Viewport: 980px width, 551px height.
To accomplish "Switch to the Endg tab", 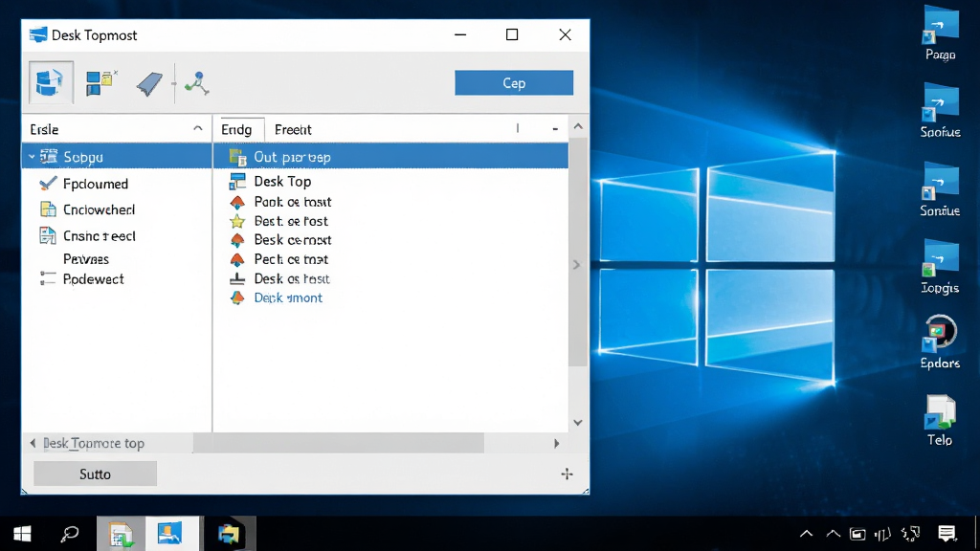I will point(237,129).
